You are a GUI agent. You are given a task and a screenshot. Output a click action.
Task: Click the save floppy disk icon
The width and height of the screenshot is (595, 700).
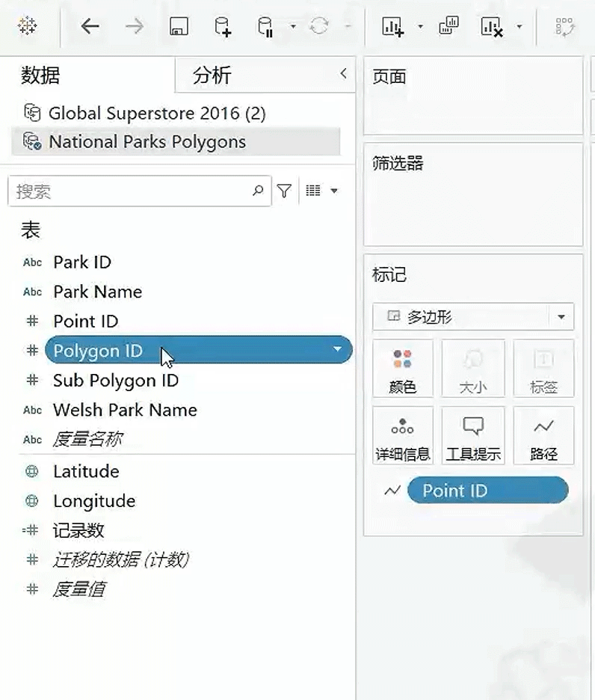(179, 26)
